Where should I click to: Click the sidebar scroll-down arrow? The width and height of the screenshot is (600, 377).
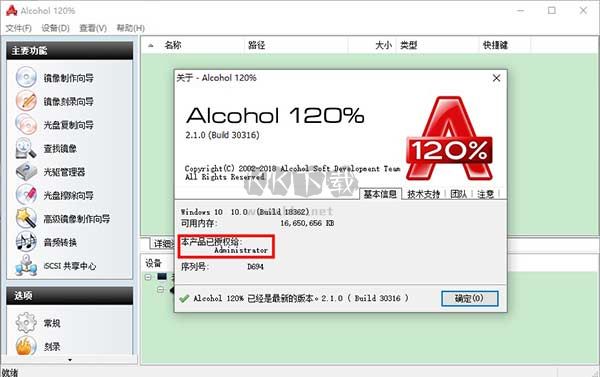(x=70, y=360)
